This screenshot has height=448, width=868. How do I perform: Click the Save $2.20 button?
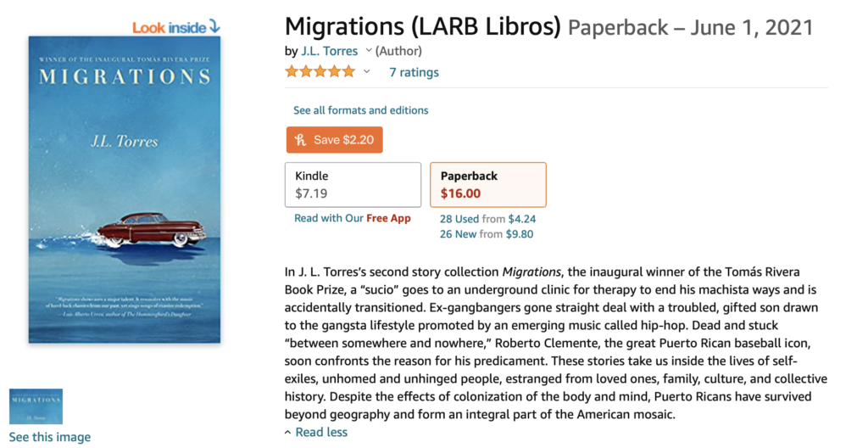[334, 140]
